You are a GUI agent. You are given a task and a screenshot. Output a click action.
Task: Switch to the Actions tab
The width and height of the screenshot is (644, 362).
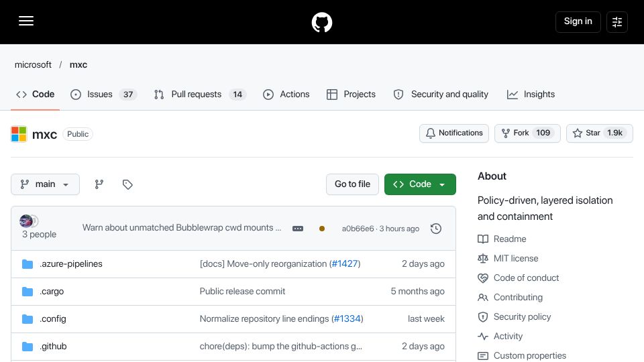[x=286, y=95]
